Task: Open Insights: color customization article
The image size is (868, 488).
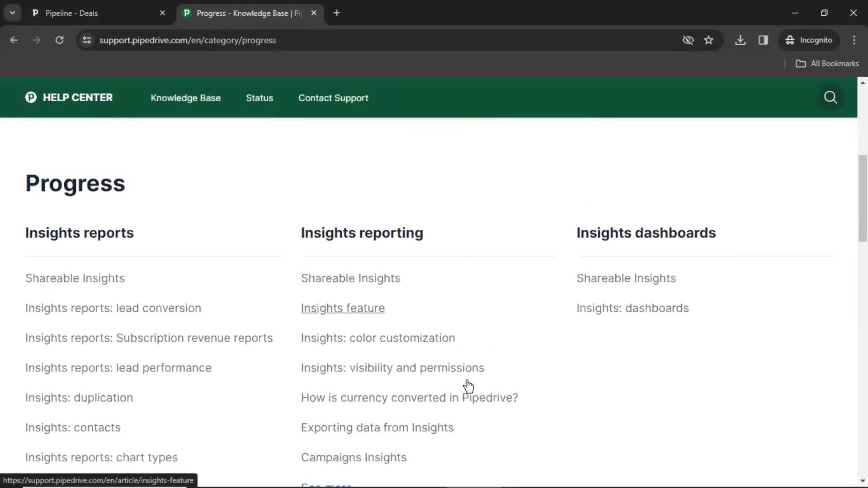Action: tap(378, 338)
